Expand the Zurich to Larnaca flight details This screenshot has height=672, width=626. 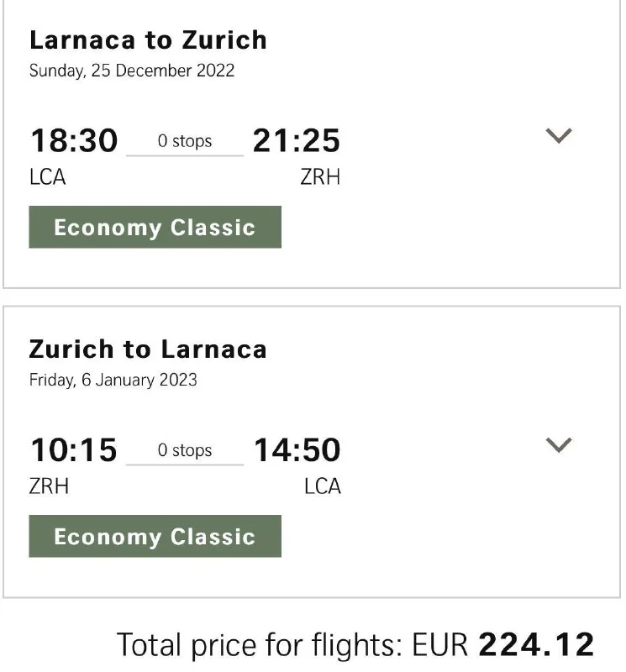[559, 445]
